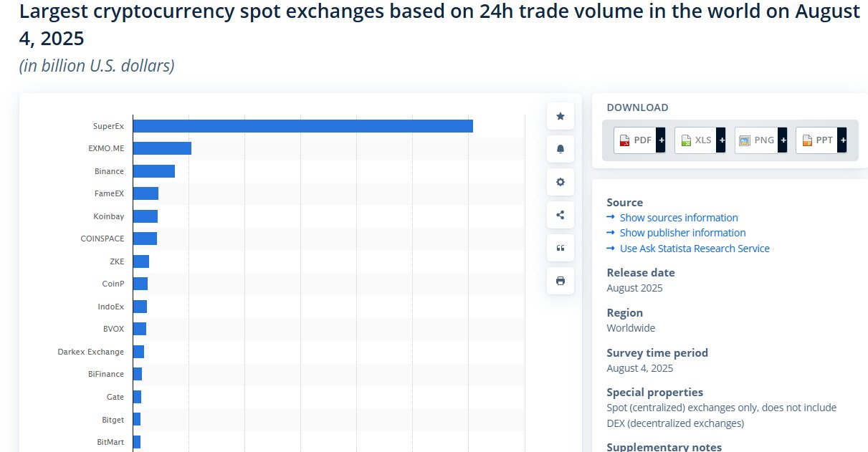Screen dimensions: 868x452
Task: Click the DOWNLOAD section heading
Action: tap(637, 107)
